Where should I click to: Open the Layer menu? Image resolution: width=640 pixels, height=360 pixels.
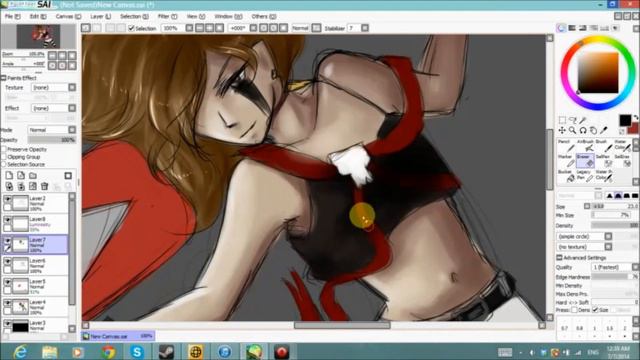click(100, 16)
